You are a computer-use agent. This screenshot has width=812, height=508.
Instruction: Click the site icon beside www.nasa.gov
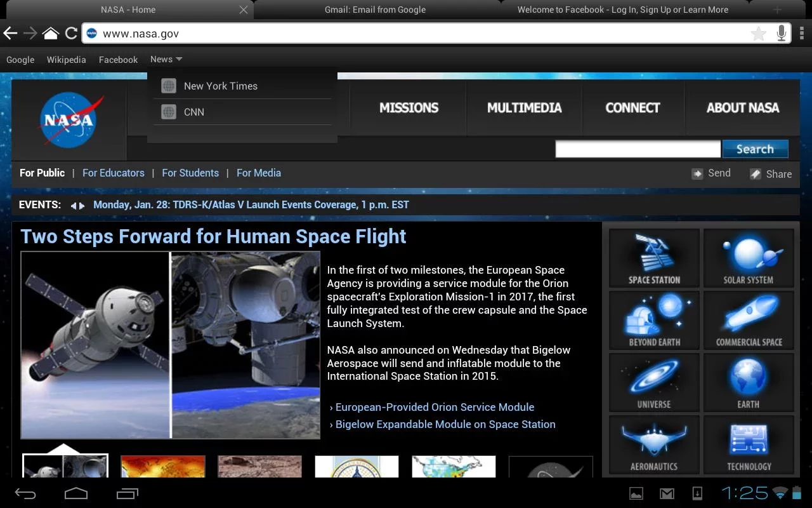(x=92, y=34)
